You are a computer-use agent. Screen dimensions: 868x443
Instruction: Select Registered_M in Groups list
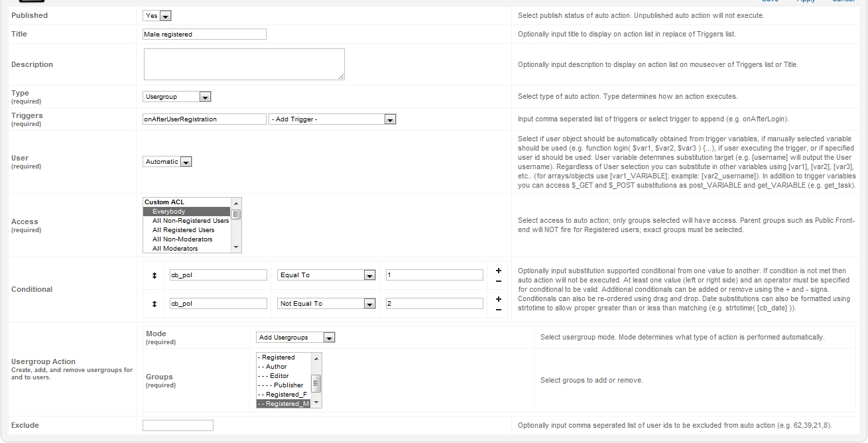[x=283, y=403]
